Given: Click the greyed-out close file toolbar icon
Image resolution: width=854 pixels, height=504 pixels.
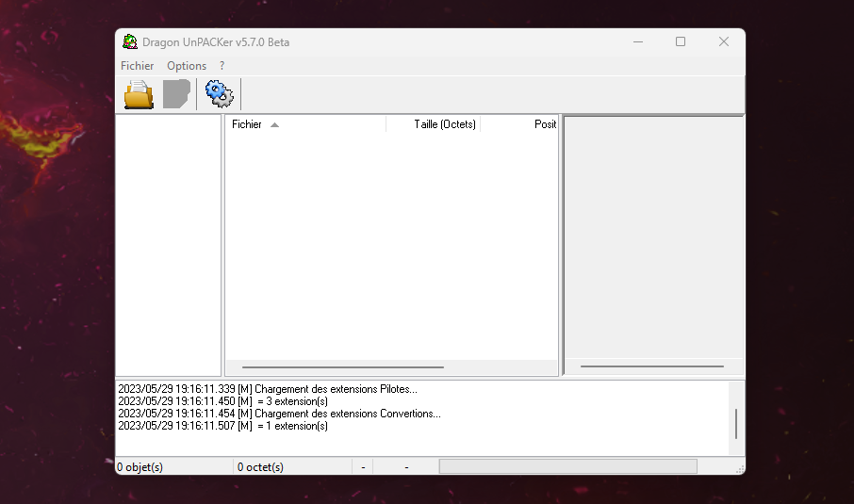Looking at the screenshot, I should pyautogui.click(x=176, y=94).
